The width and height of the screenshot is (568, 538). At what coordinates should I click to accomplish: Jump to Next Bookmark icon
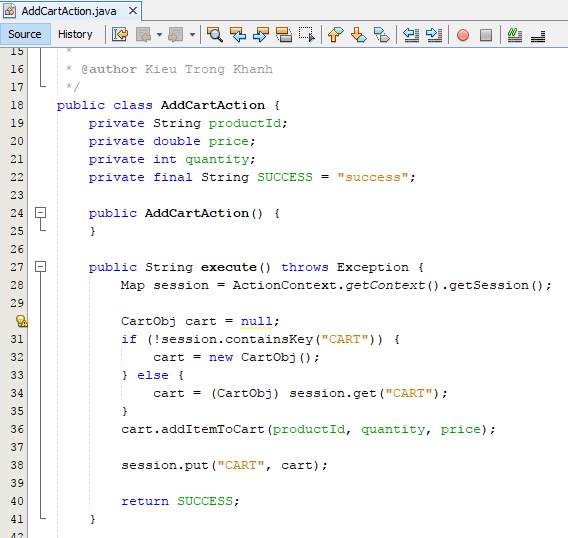[x=358, y=35]
